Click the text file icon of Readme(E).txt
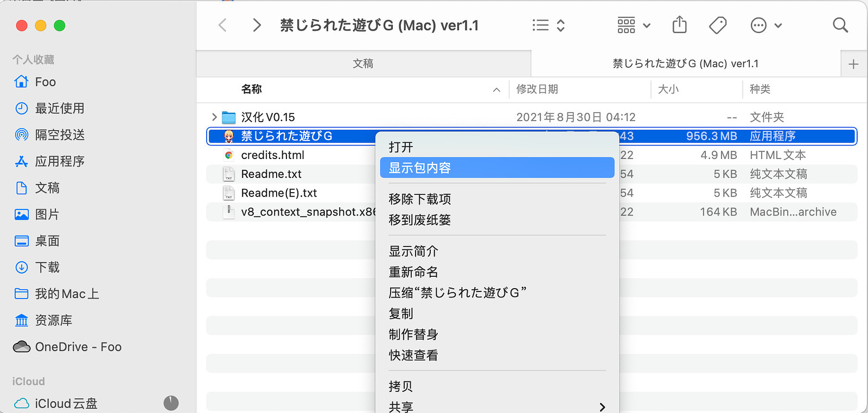 [x=229, y=193]
